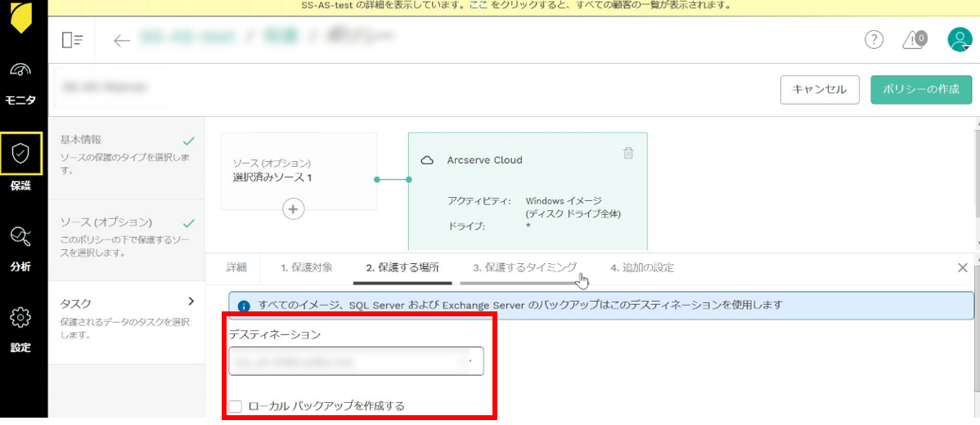980x425 pixels.
Task: Open the alerts notification icon
Action: click(x=913, y=40)
